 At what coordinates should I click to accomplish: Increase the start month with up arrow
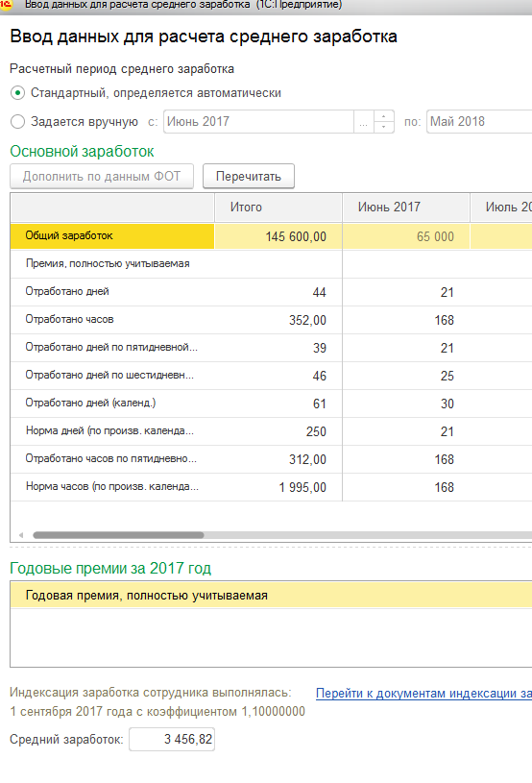[384, 116]
